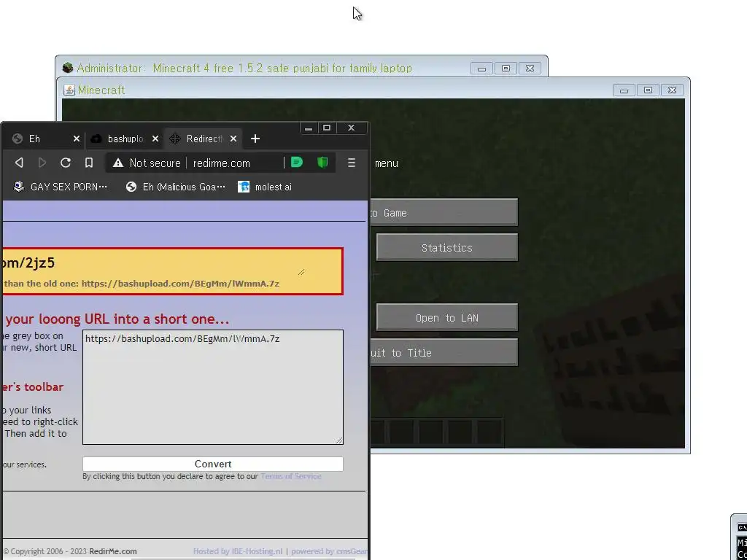
Task: Minimize the Administrator console window
Action: [481, 68]
